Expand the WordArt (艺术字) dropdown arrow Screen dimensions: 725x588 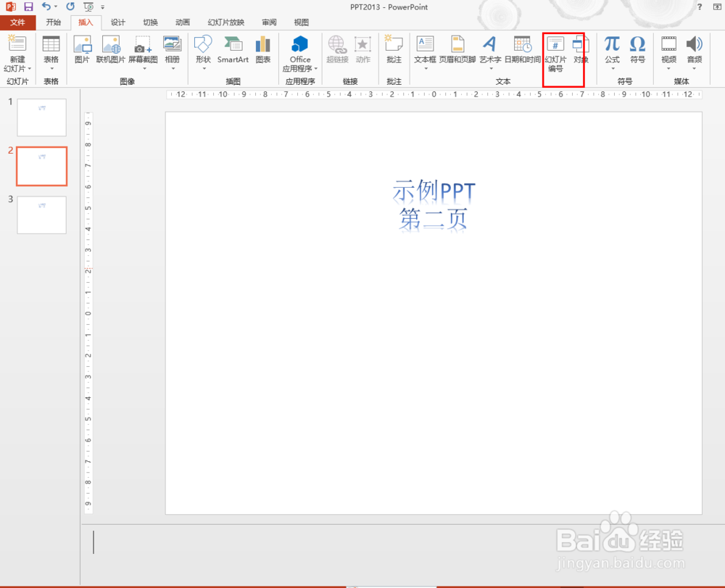491,68
